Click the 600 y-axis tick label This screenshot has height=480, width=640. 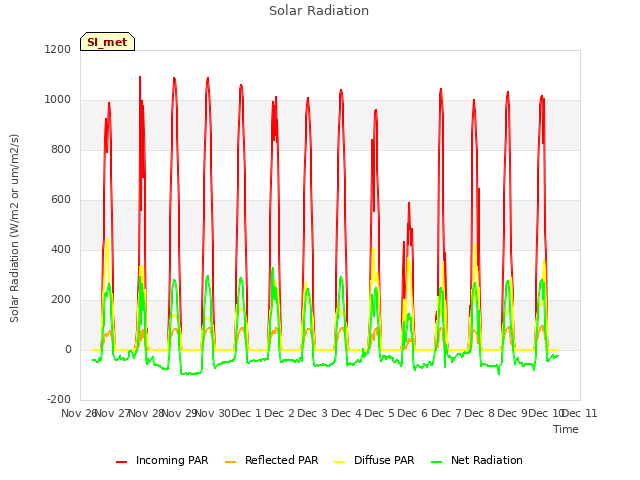point(61,200)
